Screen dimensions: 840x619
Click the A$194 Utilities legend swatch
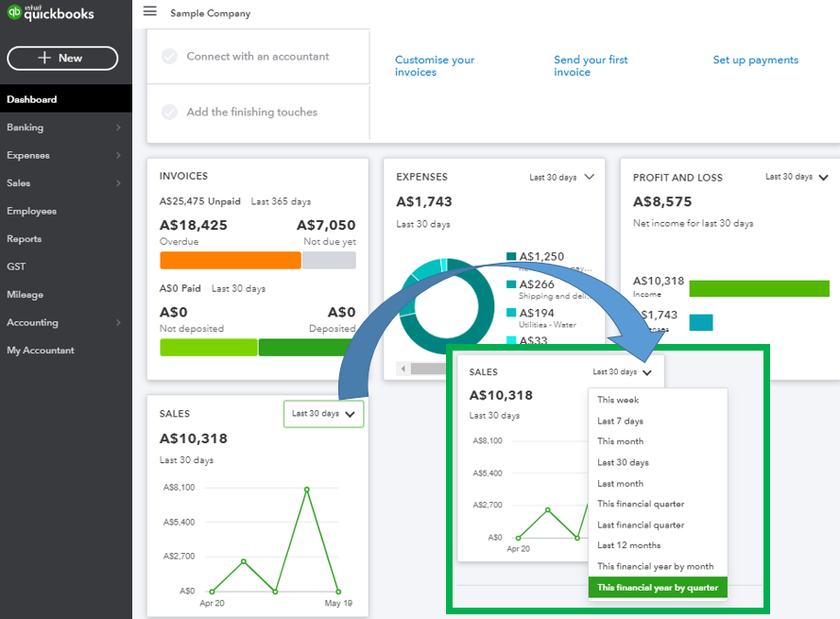click(511, 313)
